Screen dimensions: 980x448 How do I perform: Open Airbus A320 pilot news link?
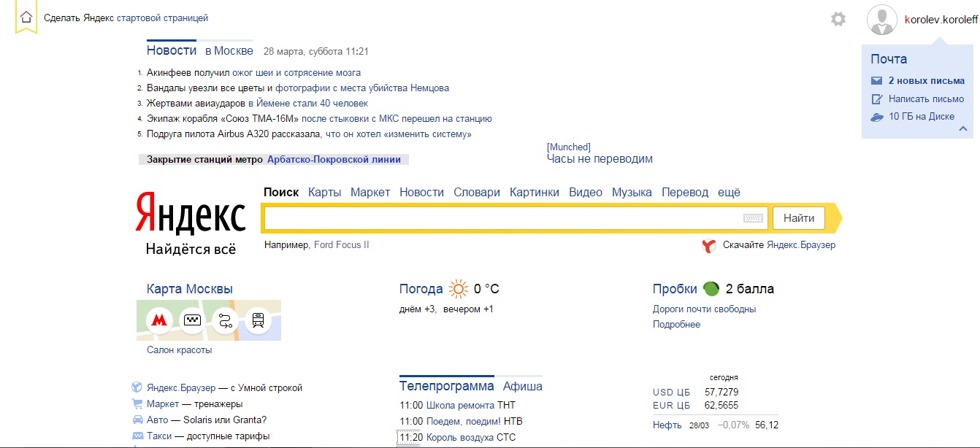(x=398, y=134)
